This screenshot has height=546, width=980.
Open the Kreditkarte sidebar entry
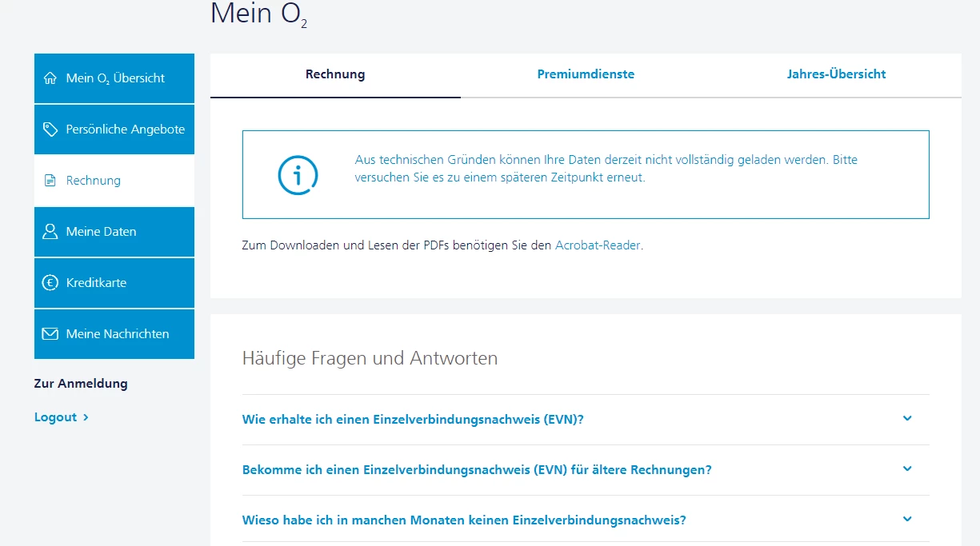114,283
